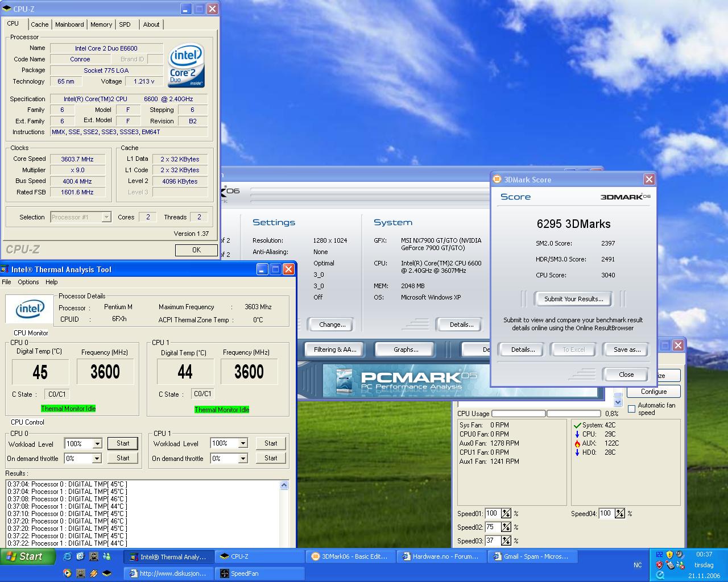
Task: Switch to the Memory tab in CPU-Z
Action: click(x=101, y=24)
